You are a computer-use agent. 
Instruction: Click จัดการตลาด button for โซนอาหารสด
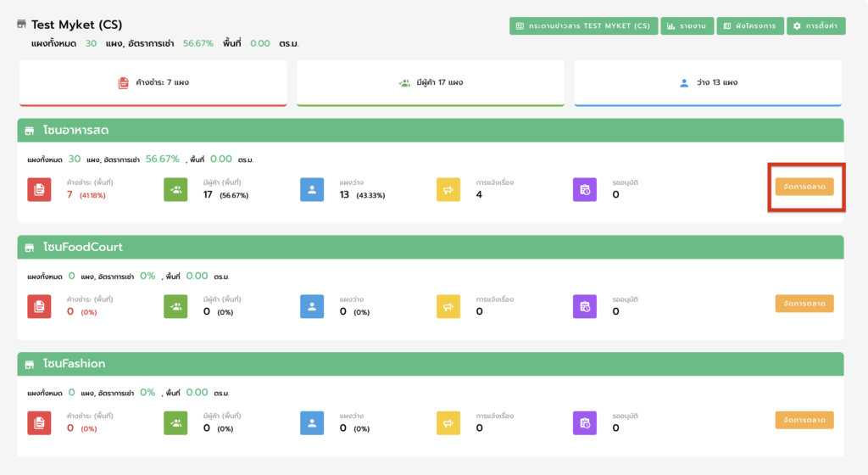[x=804, y=187]
